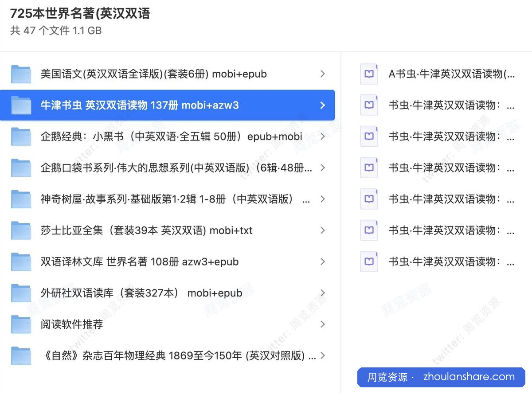Viewport: 532px width, 394px height.
Task: Click title 725本世界名著(英汉双语
Action: 80,14
